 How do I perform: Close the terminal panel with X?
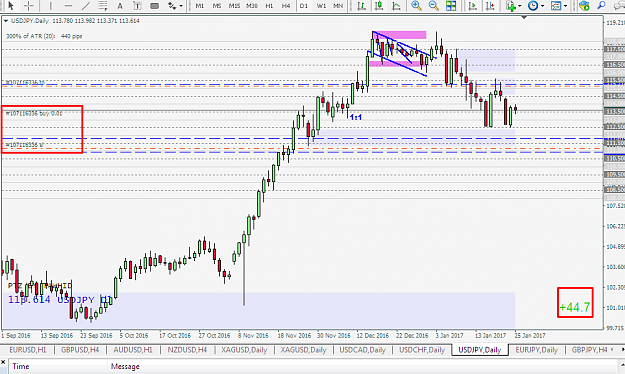[3, 363]
